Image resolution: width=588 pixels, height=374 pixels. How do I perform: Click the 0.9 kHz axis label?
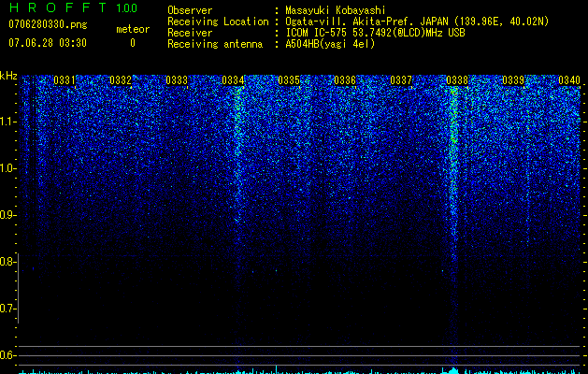(x=8, y=215)
